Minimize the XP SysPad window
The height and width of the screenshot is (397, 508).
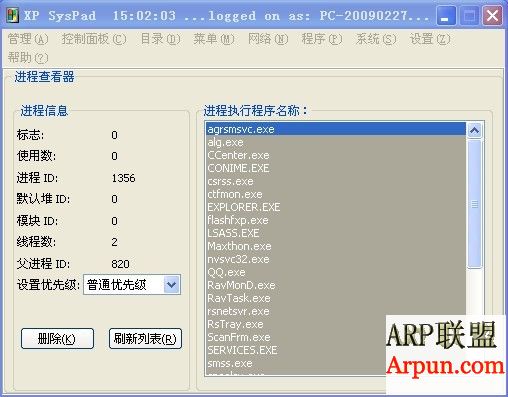click(446, 16)
